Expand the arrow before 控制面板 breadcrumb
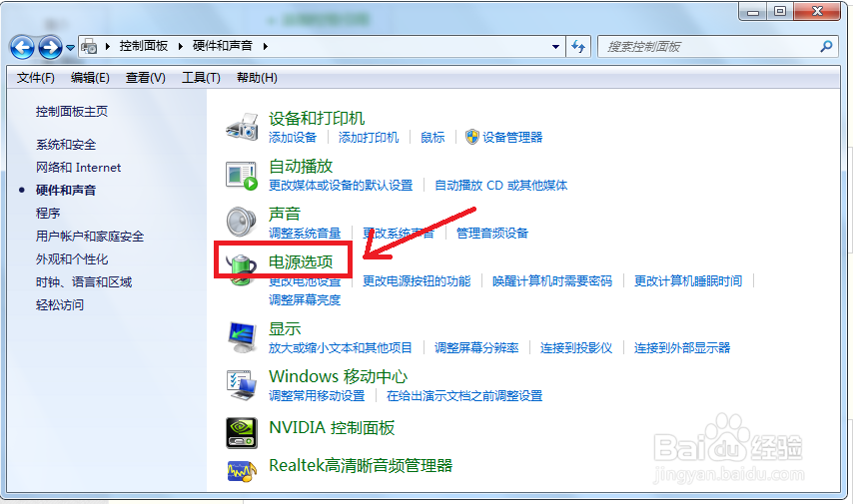Viewport: 853px width, 504px height. click(x=108, y=46)
